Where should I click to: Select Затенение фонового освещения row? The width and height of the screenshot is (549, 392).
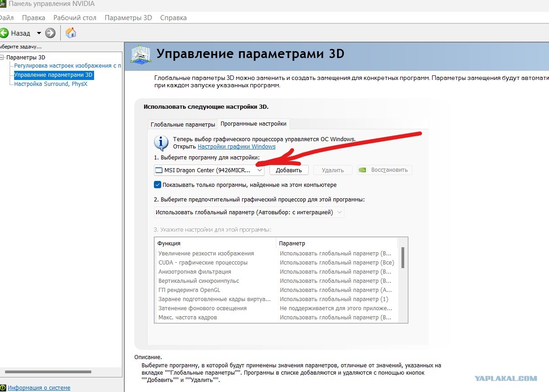point(276,308)
